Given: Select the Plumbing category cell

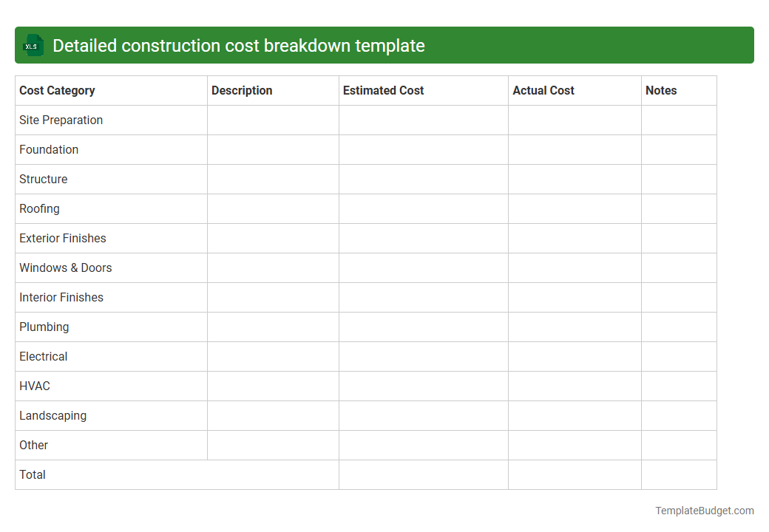Looking at the screenshot, I should (44, 327).
